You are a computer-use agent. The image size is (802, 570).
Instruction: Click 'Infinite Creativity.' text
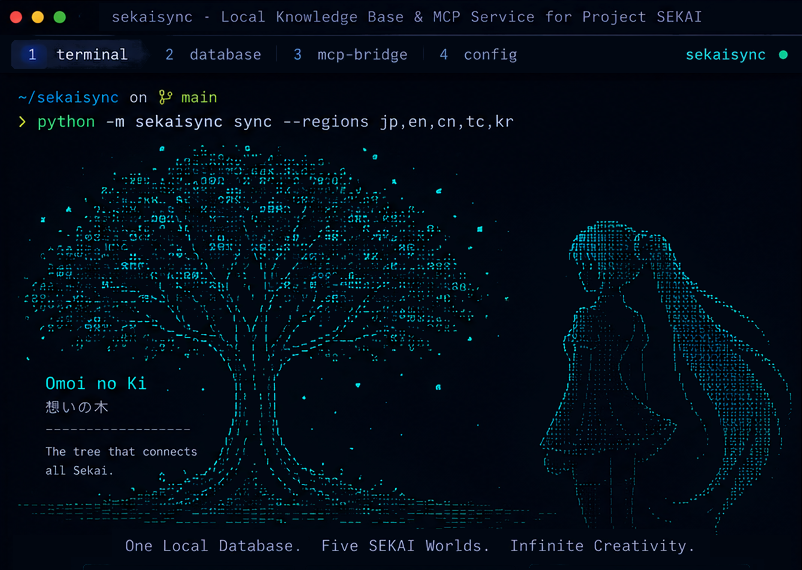click(x=602, y=546)
